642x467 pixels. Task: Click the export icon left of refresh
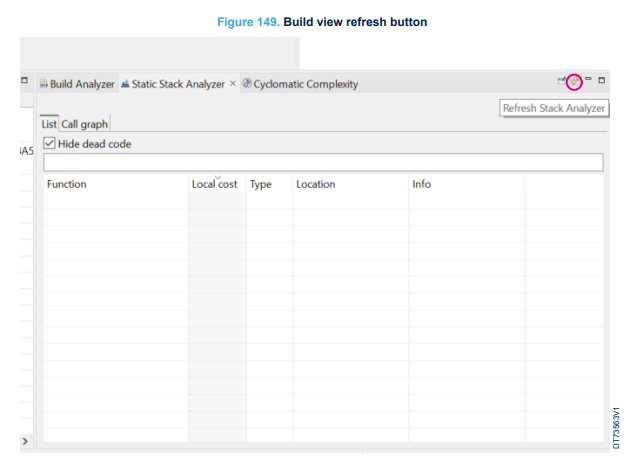[562, 81]
